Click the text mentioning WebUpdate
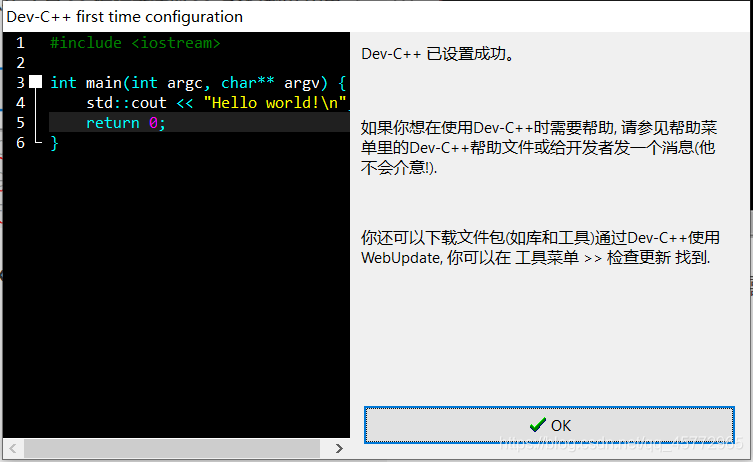The image size is (753, 462). (x=540, y=248)
